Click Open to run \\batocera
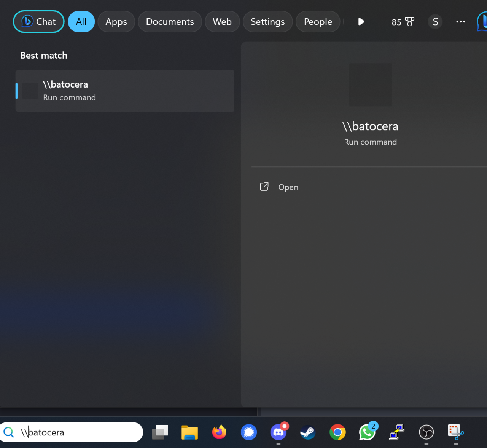 tap(288, 187)
